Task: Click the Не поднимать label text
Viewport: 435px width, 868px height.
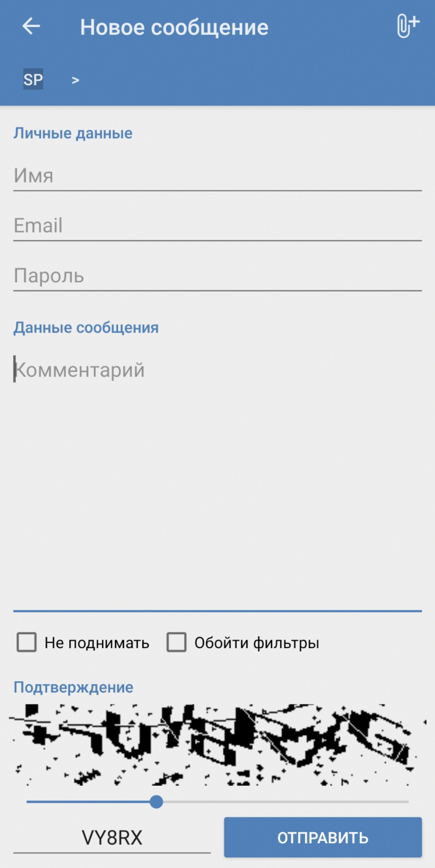Action: pos(97,643)
